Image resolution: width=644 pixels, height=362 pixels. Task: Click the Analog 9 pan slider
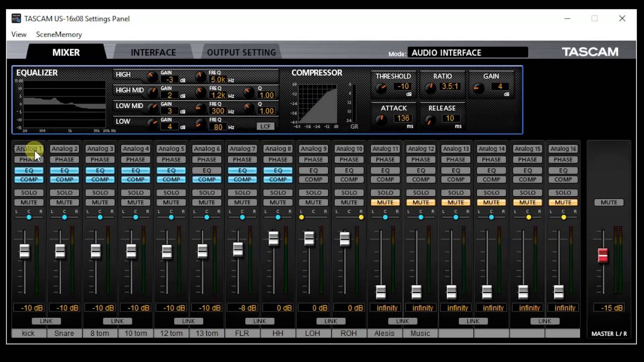click(x=313, y=217)
